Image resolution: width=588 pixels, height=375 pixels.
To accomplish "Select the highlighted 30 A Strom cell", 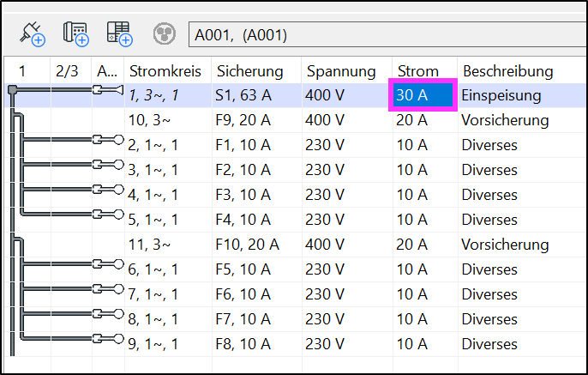I will pyautogui.click(x=423, y=95).
